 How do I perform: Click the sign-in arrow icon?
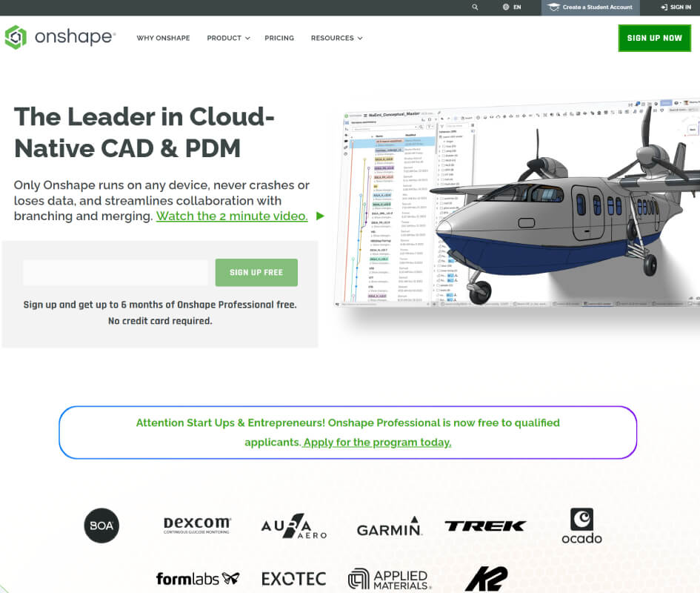click(x=664, y=7)
